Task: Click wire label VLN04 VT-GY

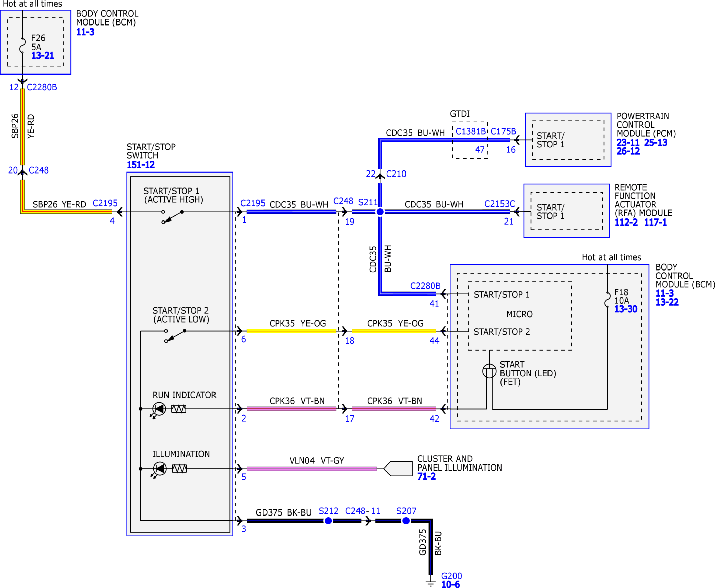Action: (x=317, y=461)
